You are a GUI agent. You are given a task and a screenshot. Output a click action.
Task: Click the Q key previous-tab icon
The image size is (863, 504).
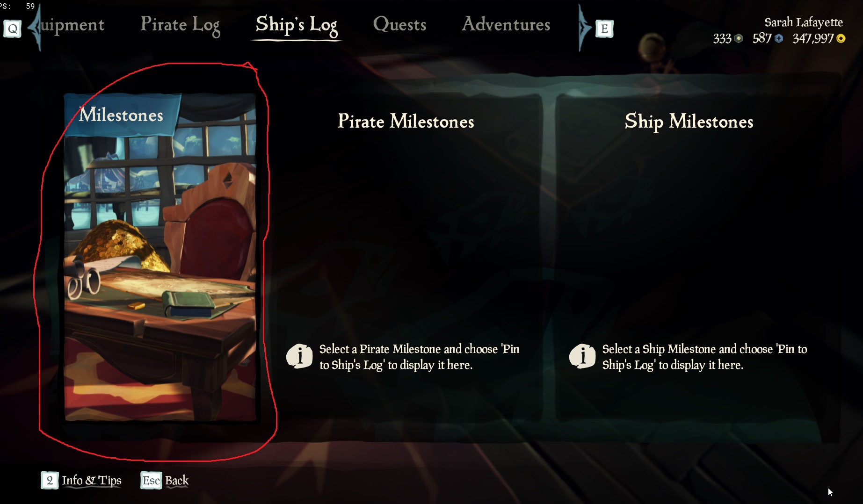[x=13, y=29]
